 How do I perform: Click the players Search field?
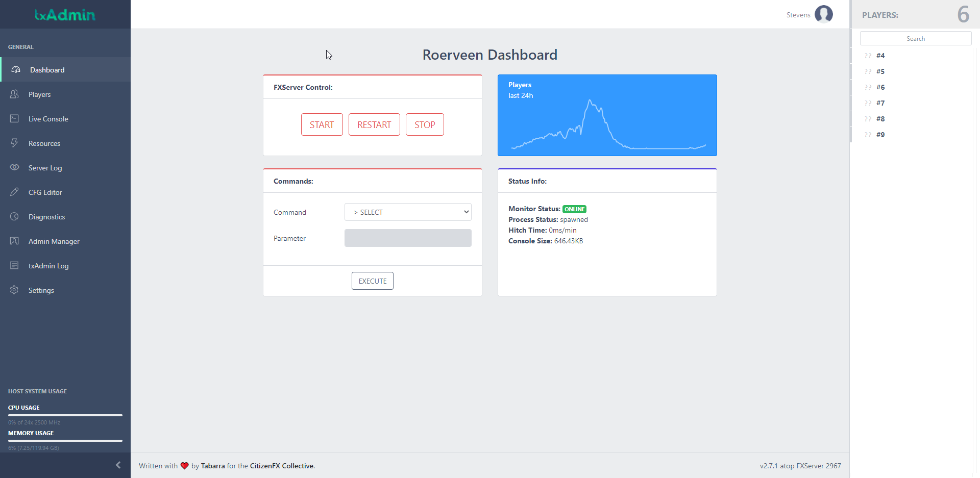[915, 39]
